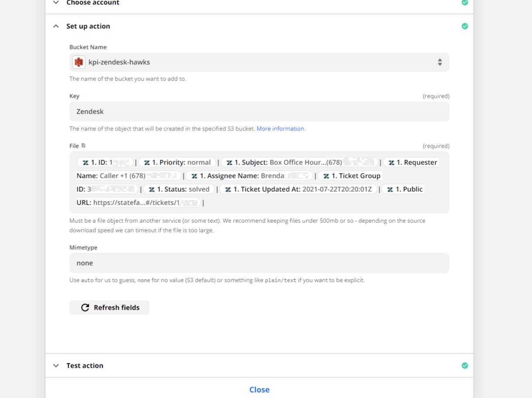Select the Subject: Box Office Hour pill
The height and width of the screenshot is (398, 532).
tap(299, 163)
